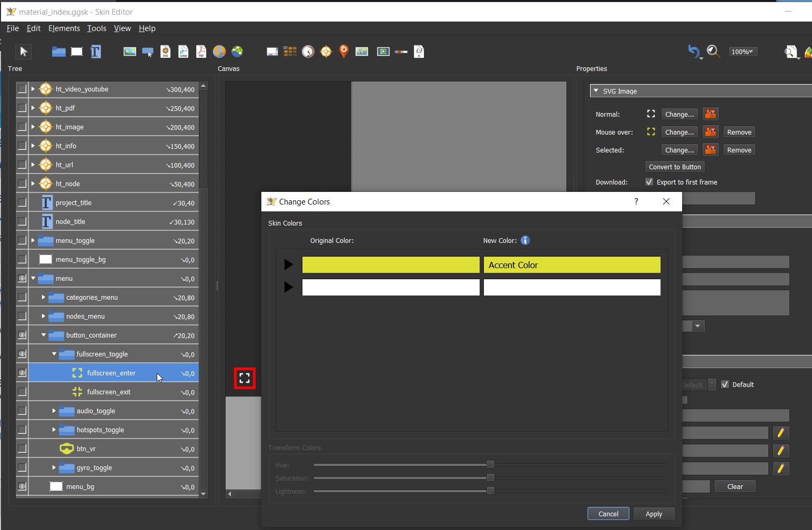
Task: Expand the menu_toggle container
Action: [33, 240]
